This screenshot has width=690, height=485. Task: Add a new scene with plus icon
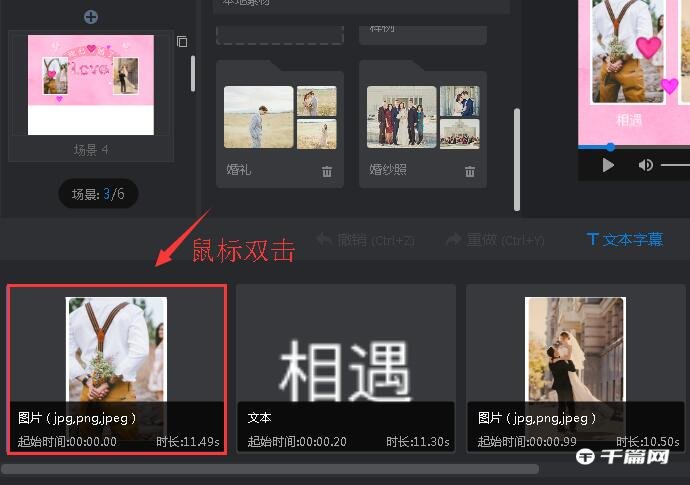pyautogui.click(x=91, y=17)
